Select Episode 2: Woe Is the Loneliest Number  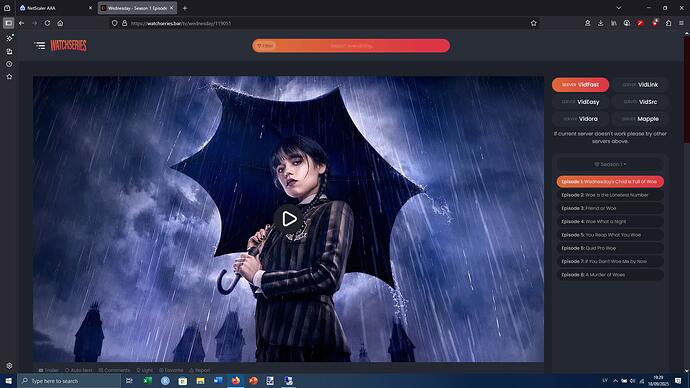[x=610, y=195]
